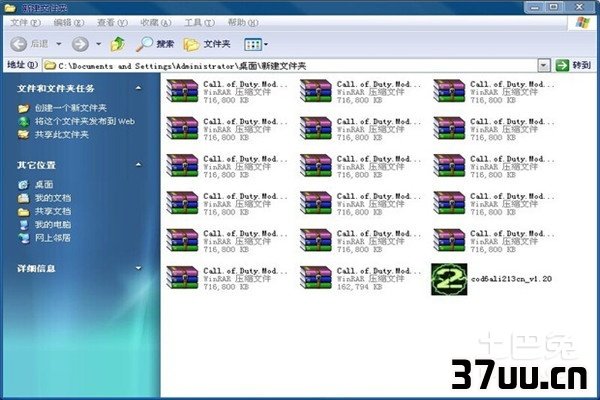Viewport: 600px width, 400px height.
Task: Collapse the 其它位置 panel
Action: [x=139, y=165]
